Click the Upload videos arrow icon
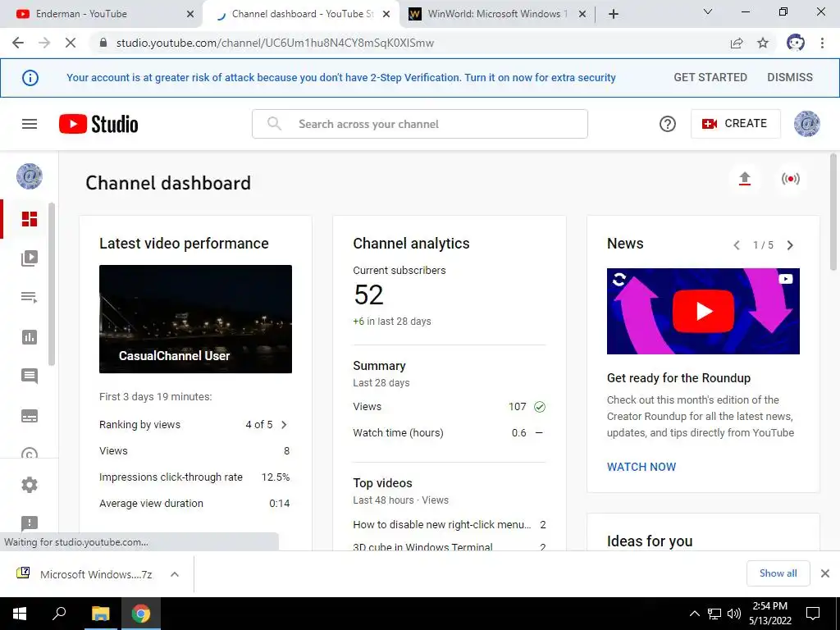 click(x=744, y=178)
